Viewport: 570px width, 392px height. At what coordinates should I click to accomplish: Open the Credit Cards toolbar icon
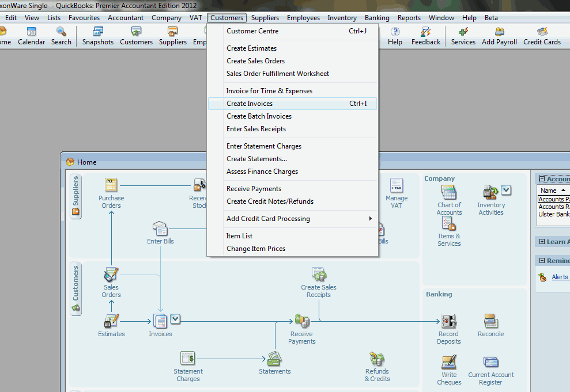coord(542,36)
